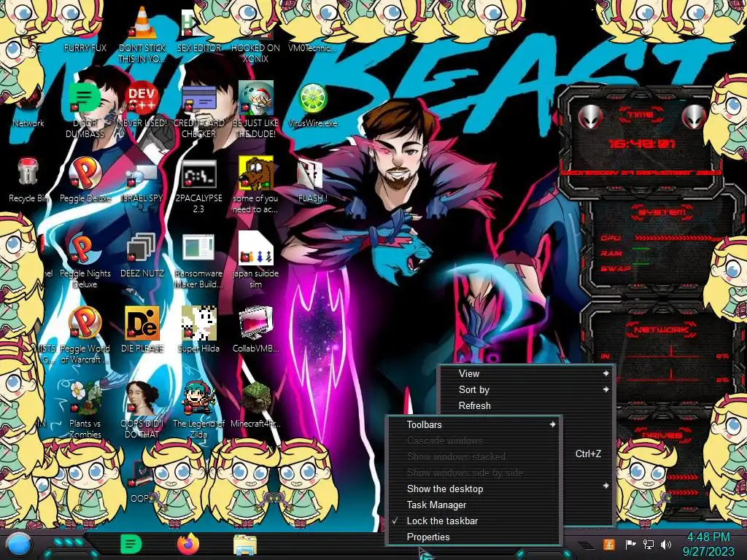Viewport: 747px width, 560px height.
Task: Click the Toolbars submenu arrow
Action: pos(553,425)
